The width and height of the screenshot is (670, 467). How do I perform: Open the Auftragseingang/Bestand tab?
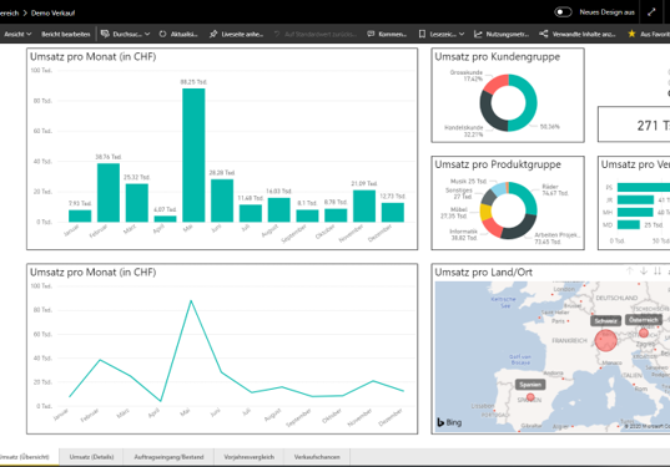coord(169,457)
